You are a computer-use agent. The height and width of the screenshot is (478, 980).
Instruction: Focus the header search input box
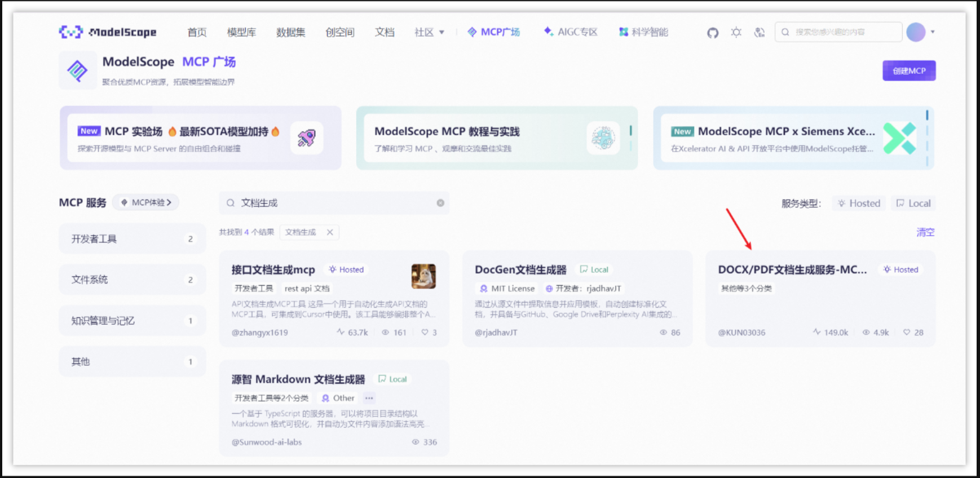pos(838,32)
